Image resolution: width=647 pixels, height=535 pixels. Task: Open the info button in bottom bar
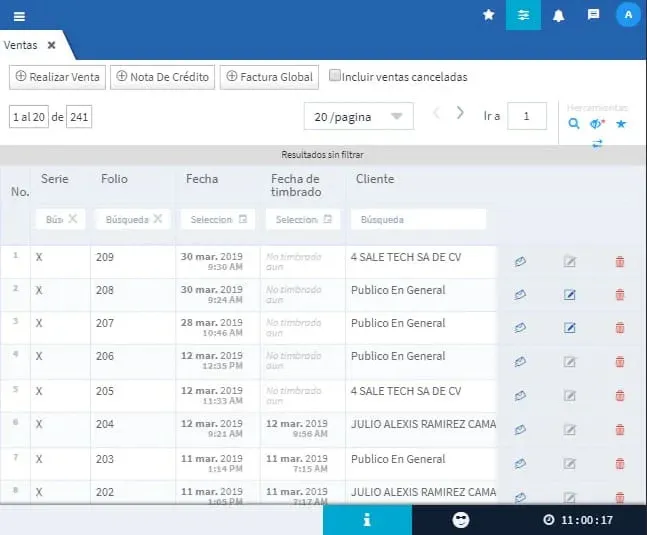click(367, 520)
